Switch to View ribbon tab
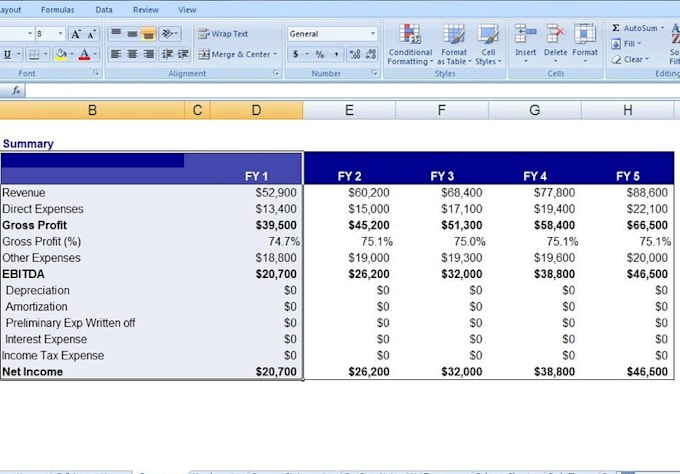This screenshot has width=680, height=474. pos(187,10)
